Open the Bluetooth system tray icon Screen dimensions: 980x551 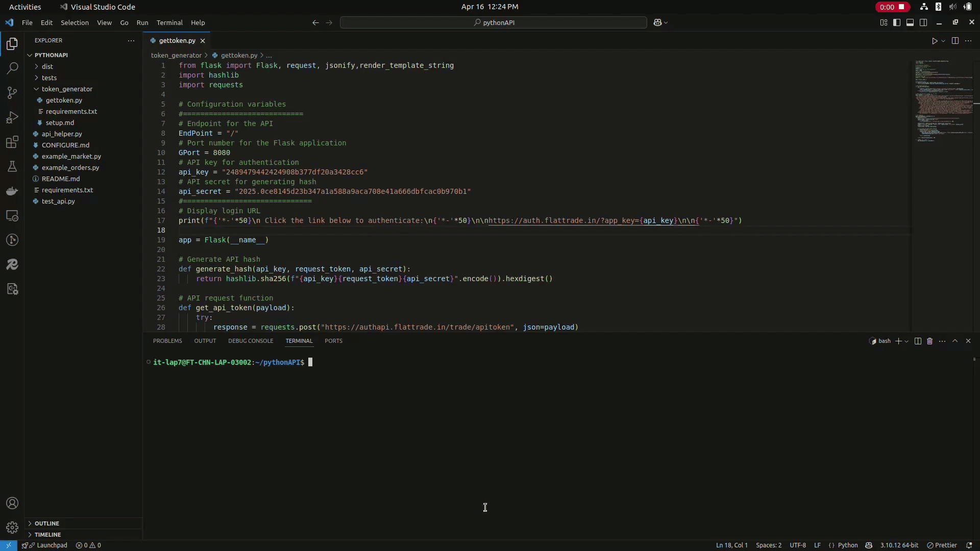[938, 7]
